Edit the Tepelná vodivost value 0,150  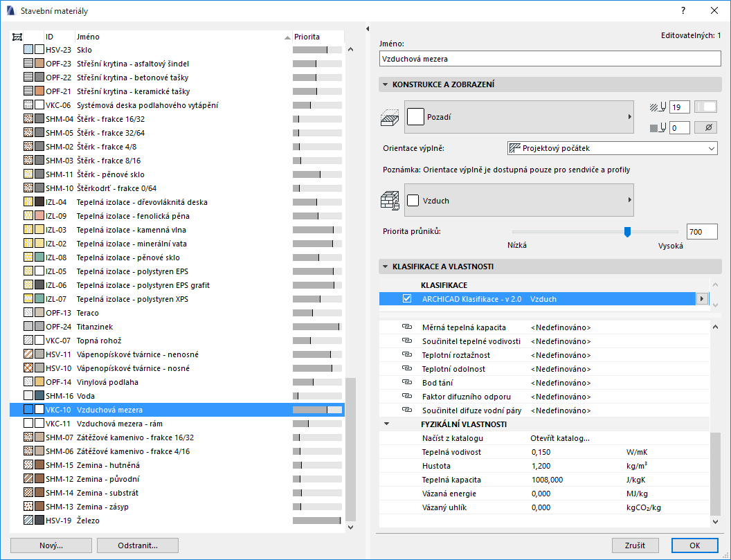[x=541, y=452]
